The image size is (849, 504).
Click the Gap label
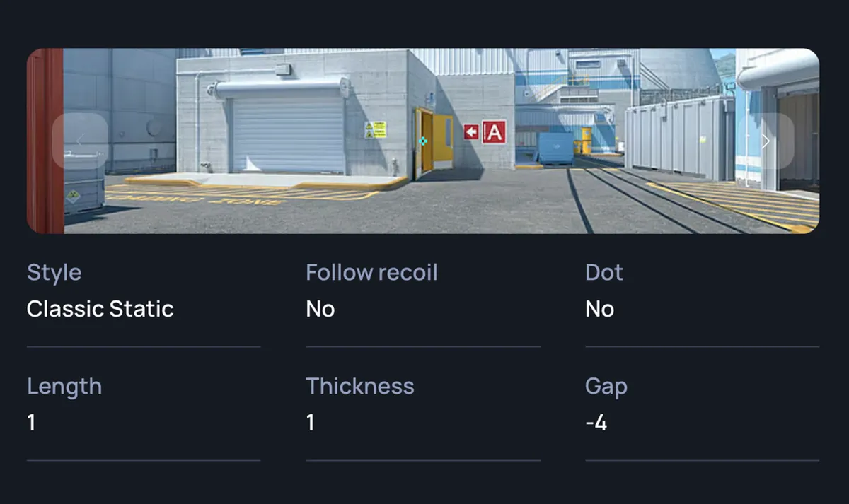606,387
